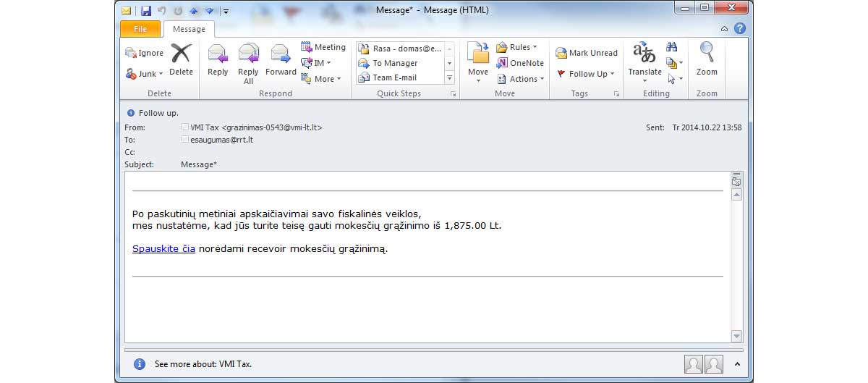Run the Rasa quick step

coord(400,49)
